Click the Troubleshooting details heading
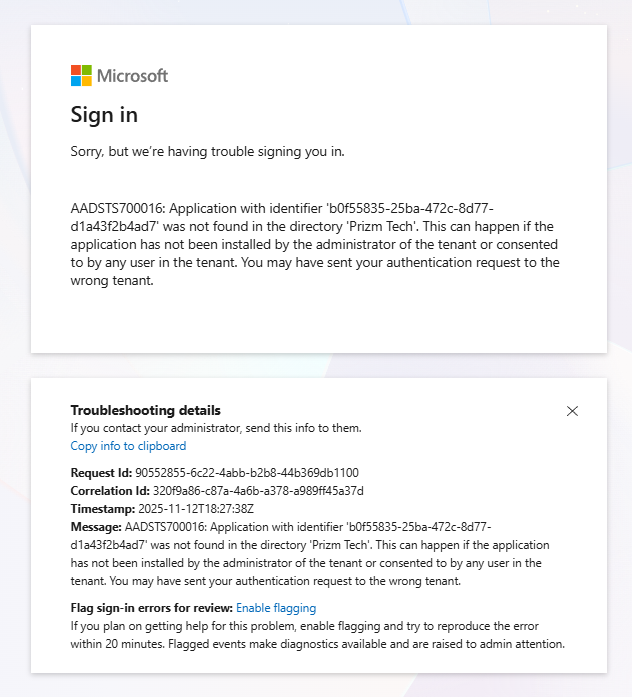The width and height of the screenshot is (632, 697). 146,410
